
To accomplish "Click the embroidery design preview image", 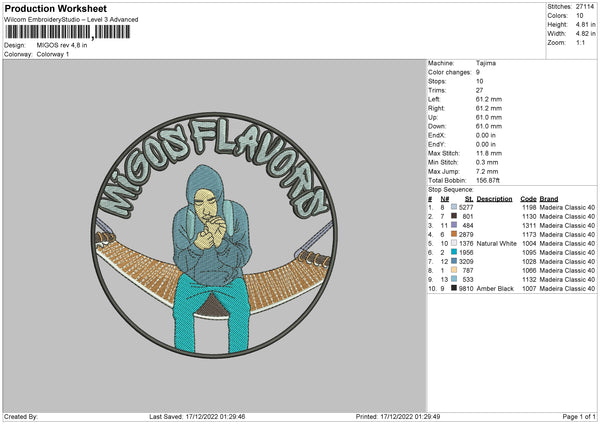I will 214,235.
